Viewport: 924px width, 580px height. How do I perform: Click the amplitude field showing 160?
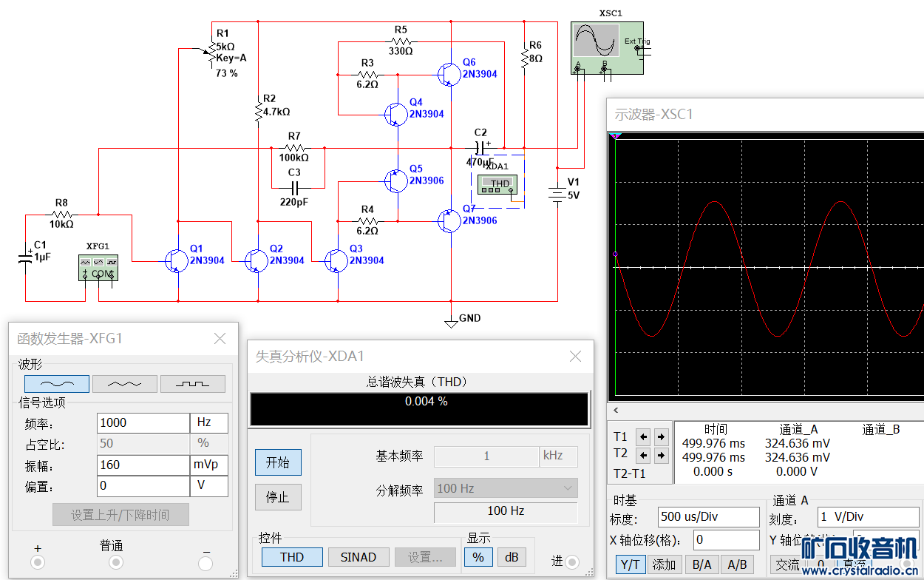tap(143, 465)
